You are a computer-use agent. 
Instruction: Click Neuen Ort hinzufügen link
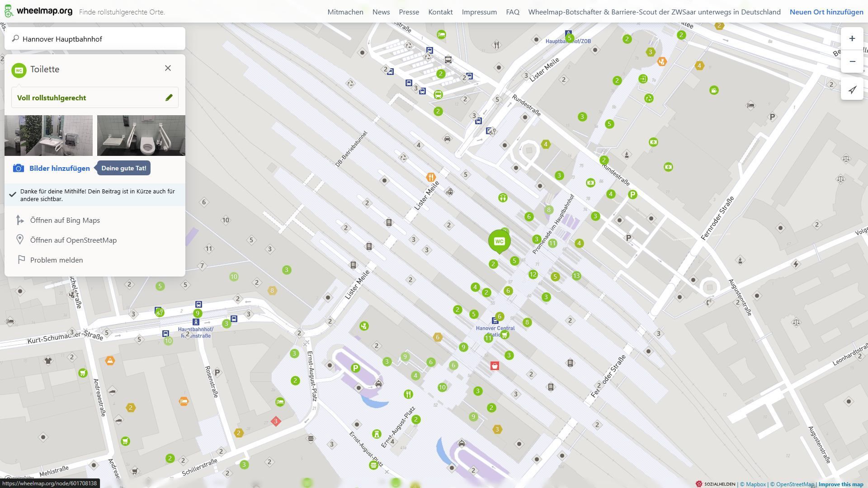click(x=826, y=12)
